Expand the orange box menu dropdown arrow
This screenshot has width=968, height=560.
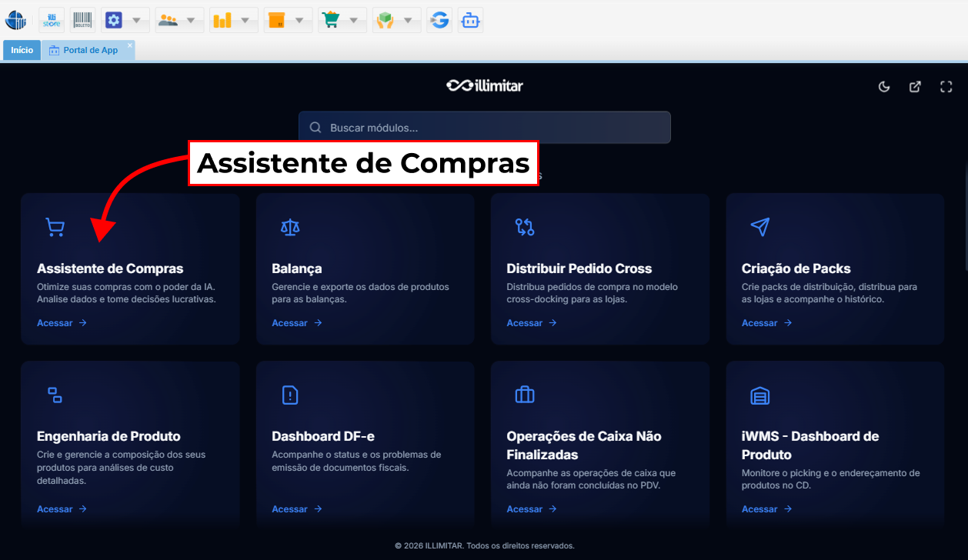pos(299,20)
